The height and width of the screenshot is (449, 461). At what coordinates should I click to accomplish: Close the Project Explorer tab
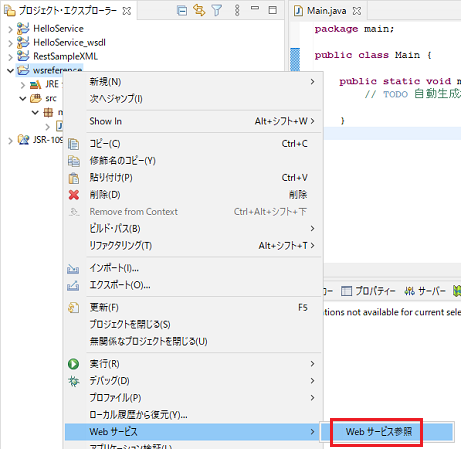point(127,11)
